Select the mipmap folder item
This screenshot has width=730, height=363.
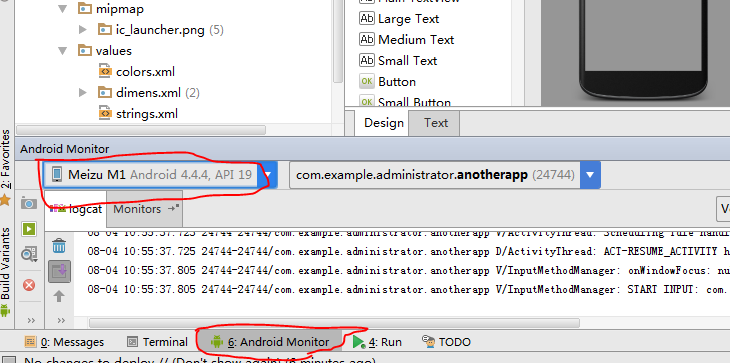click(x=111, y=9)
